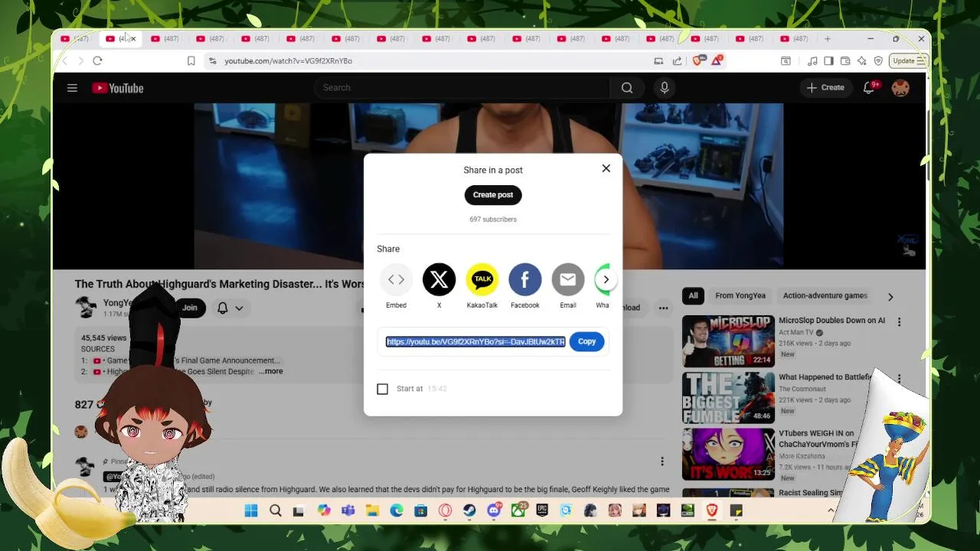Click the Act Man TV channel name

pyautogui.click(x=795, y=333)
